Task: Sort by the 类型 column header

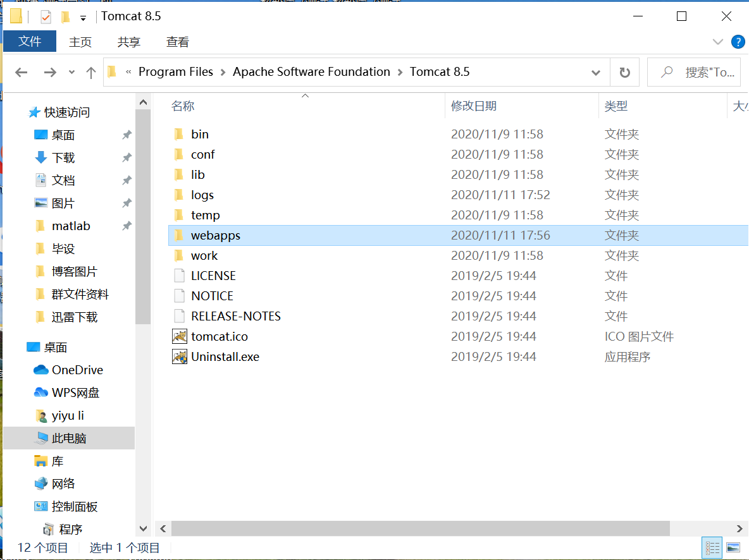Action: [x=616, y=106]
